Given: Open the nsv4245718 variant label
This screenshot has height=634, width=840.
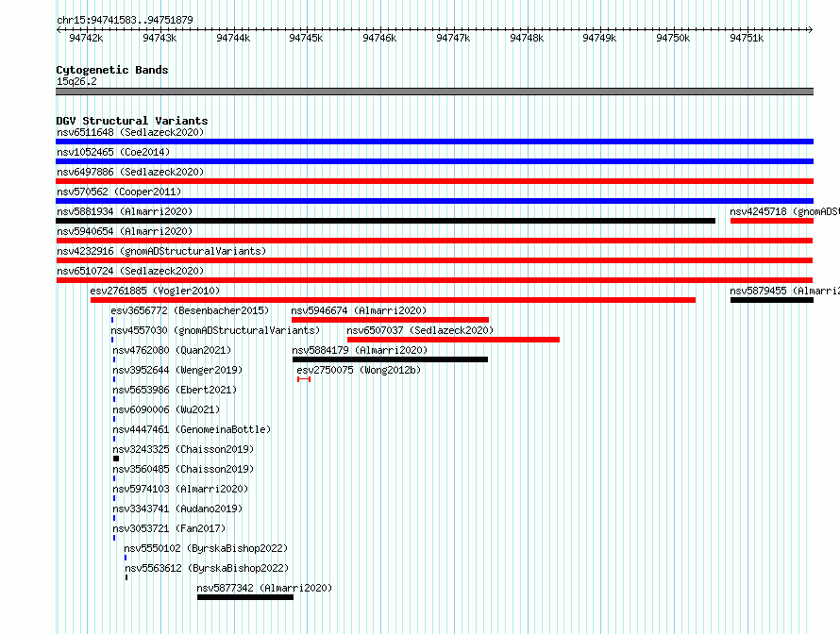Looking at the screenshot, I should (x=784, y=211).
